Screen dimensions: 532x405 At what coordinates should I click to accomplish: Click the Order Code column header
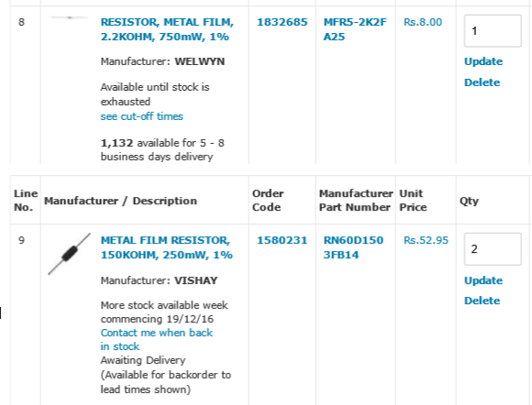(268, 201)
